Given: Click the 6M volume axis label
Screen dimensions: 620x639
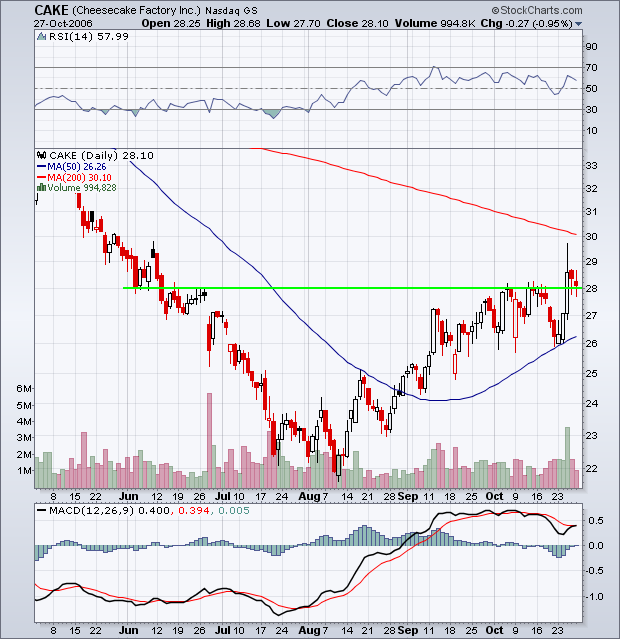Looking at the screenshot, I should coord(24,388).
